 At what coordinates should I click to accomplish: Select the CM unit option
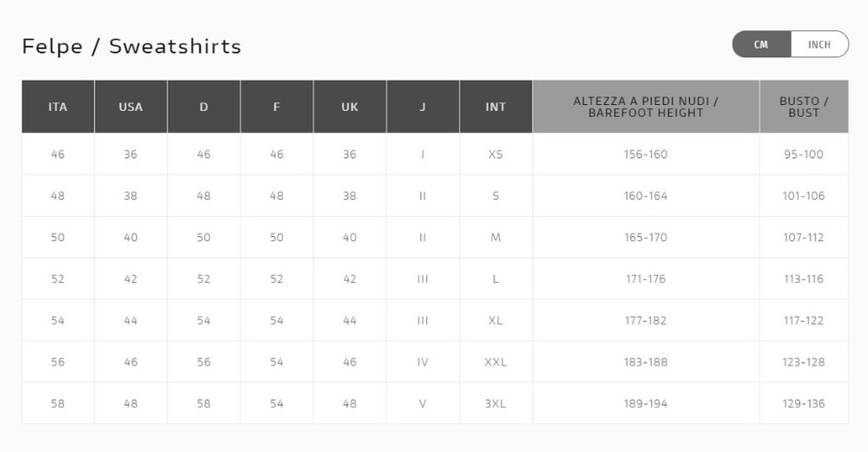tap(761, 44)
